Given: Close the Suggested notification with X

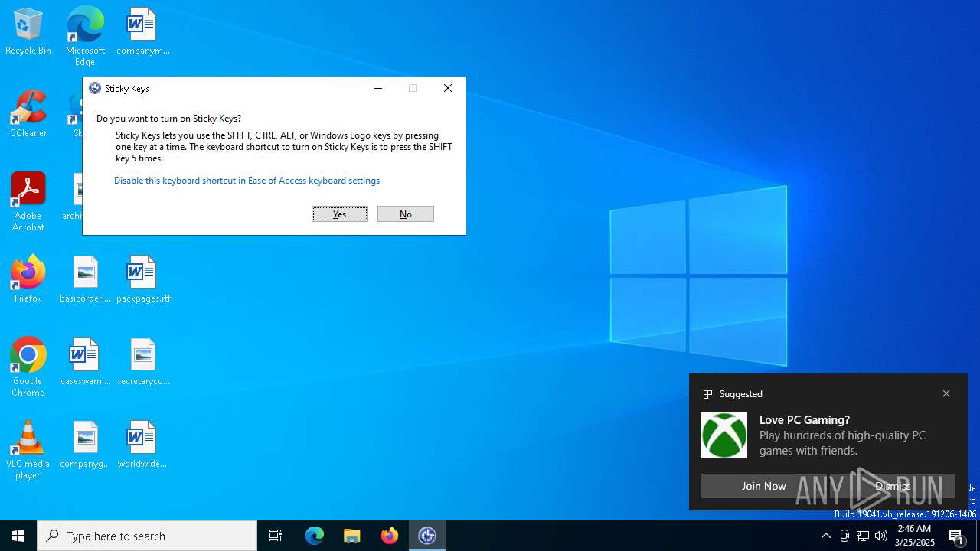Looking at the screenshot, I should (x=946, y=393).
